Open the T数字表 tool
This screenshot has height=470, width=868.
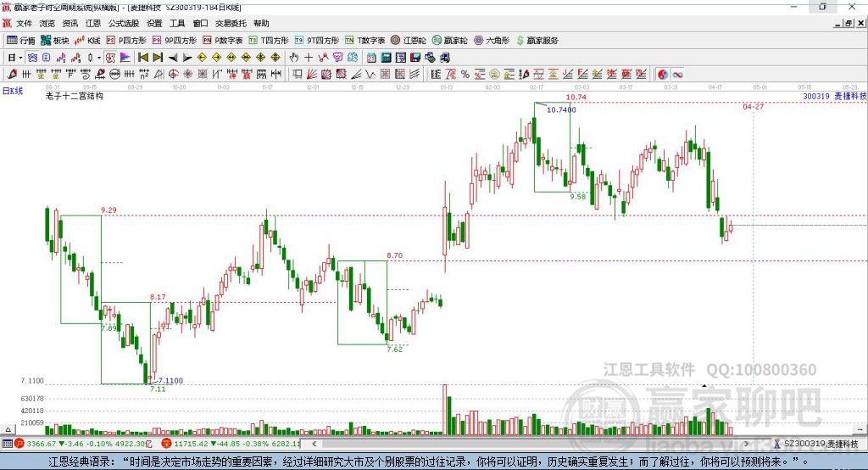pyautogui.click(x=364, y=41)
